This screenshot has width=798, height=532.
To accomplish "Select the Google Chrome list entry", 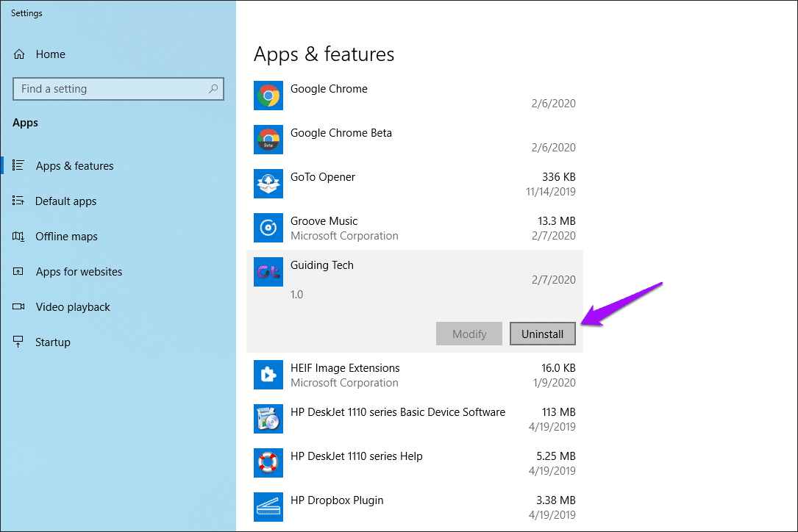I will tap(414, 96).
